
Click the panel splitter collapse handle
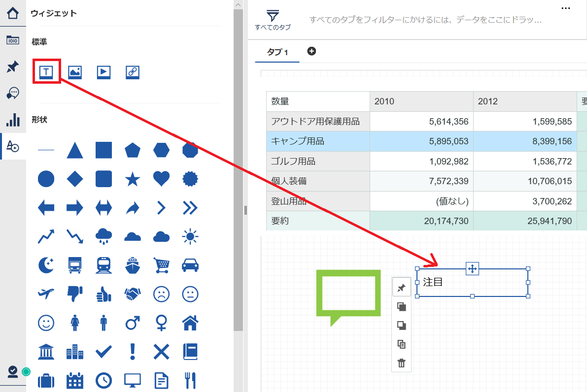[245, 210]
